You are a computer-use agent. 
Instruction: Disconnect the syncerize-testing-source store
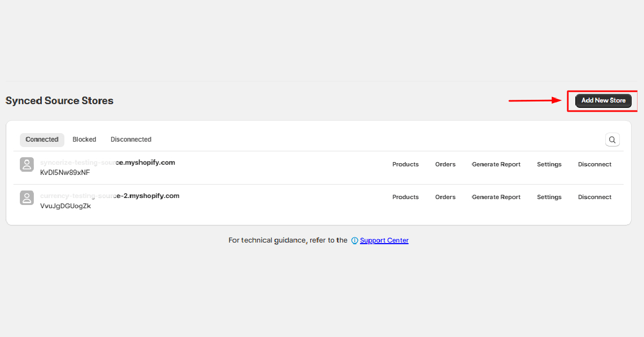595,165
